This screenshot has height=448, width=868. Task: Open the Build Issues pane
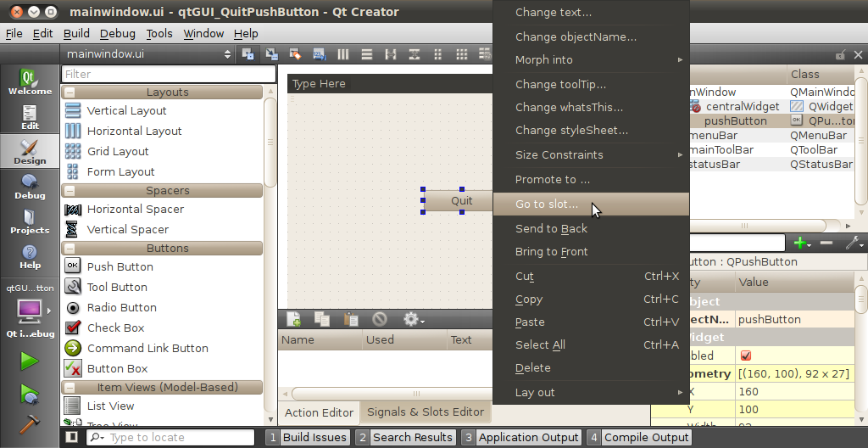point(308,438)
